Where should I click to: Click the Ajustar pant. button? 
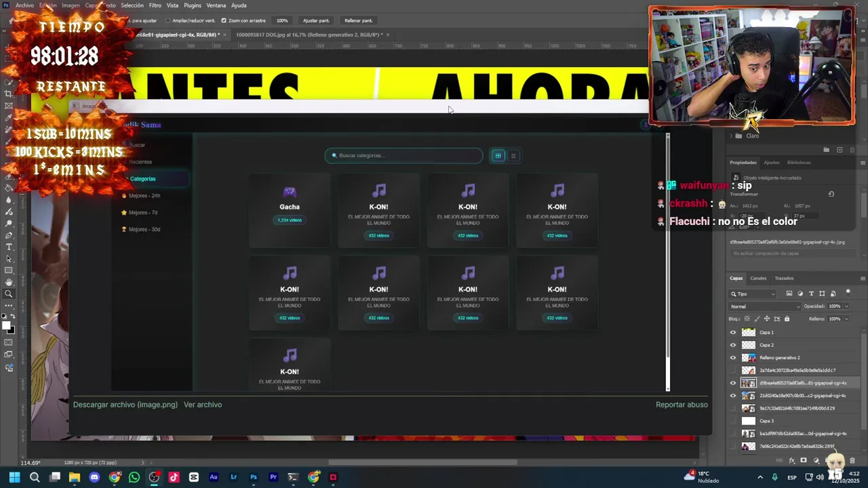316,20
